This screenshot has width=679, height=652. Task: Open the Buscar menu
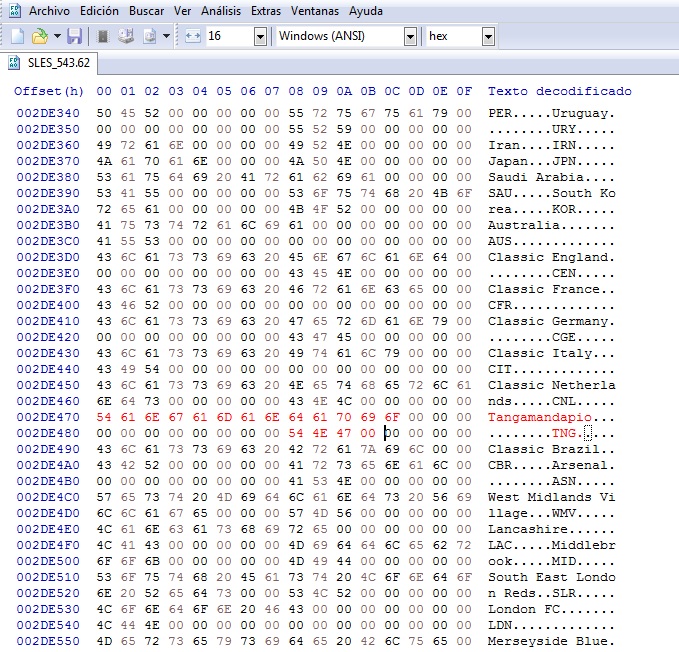(146, 11)
